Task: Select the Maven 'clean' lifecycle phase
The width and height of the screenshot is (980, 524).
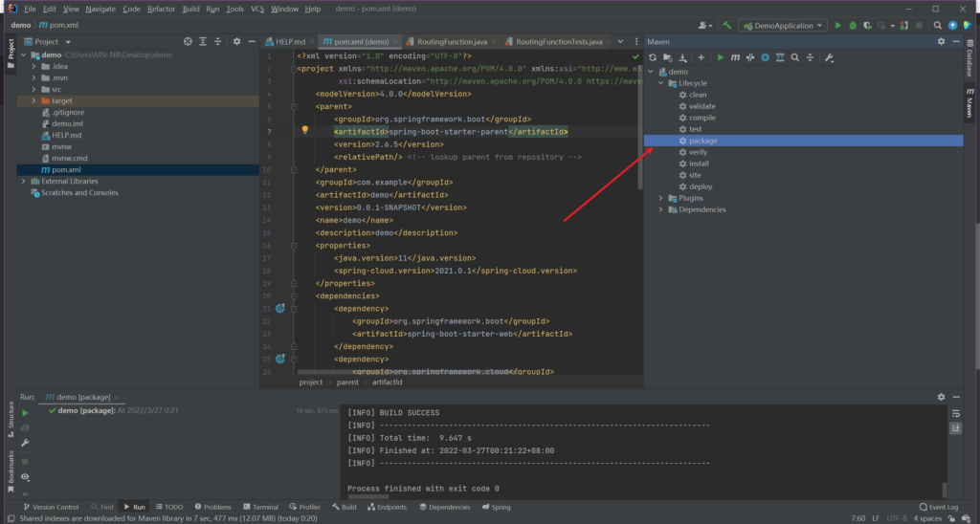Action: [698, 95]
